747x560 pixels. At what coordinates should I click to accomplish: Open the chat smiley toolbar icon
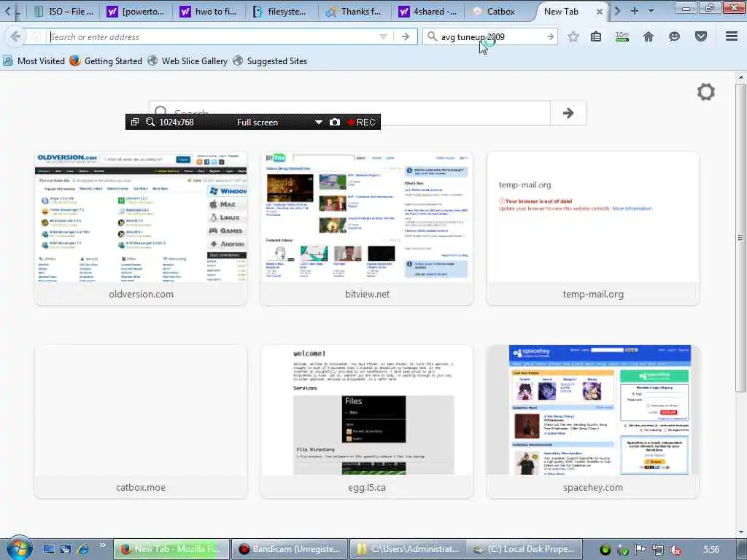point(674,36)
